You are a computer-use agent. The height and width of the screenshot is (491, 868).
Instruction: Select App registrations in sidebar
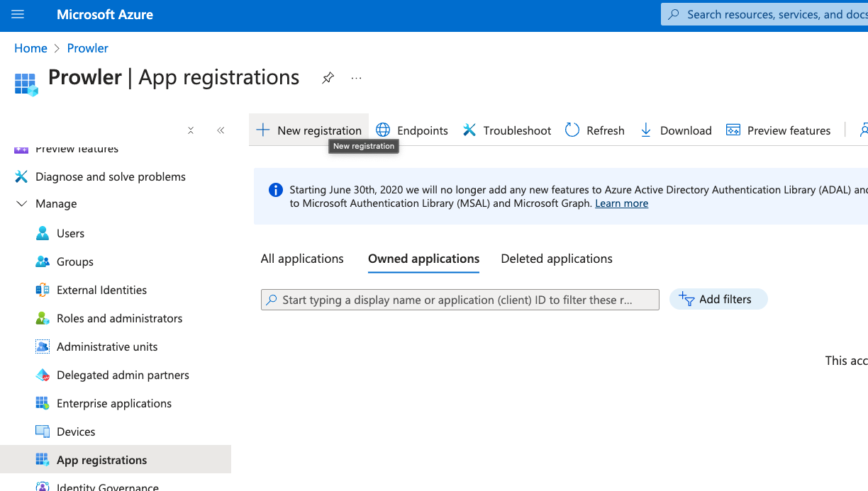(116, 460)
